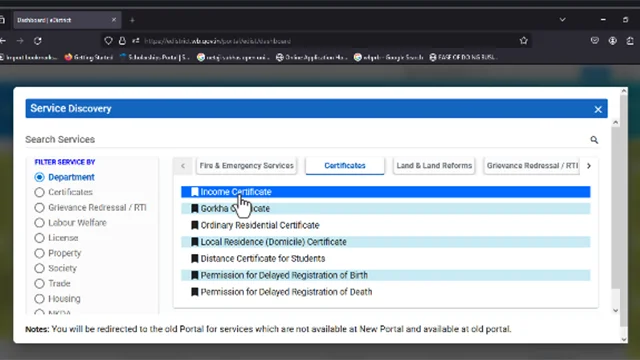Select the Department filter radio button

pyautogui.click(x=39, y=177)
